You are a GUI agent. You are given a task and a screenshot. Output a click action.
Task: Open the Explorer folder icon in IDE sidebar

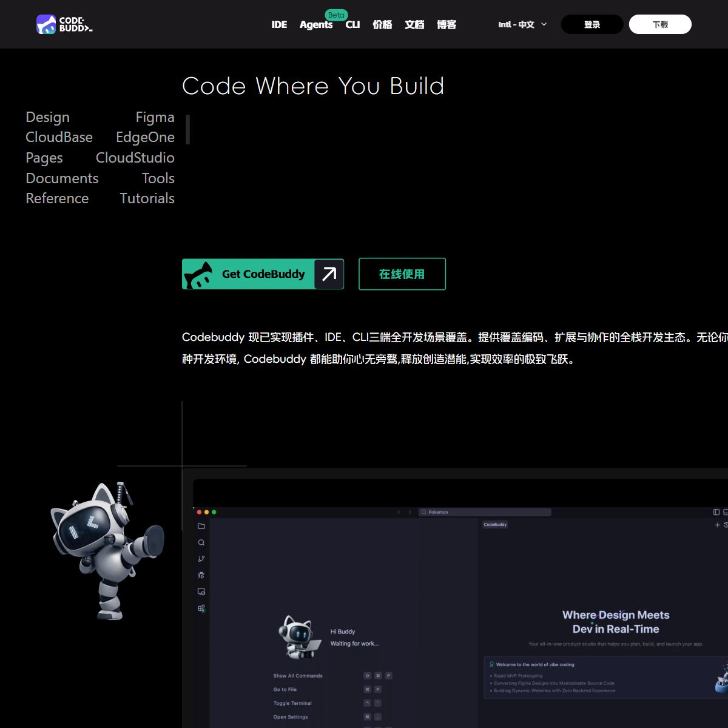tap(201, 526)
